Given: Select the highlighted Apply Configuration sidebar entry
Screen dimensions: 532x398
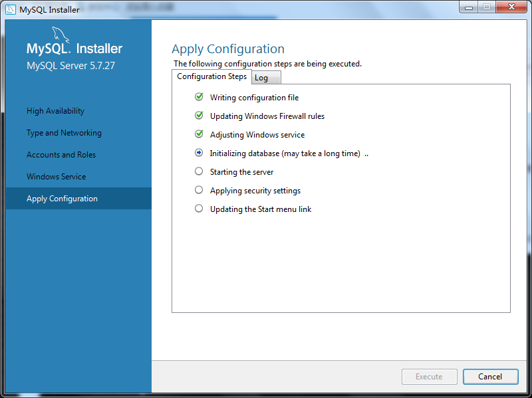Looking at the screenshot, I should 62,198.
